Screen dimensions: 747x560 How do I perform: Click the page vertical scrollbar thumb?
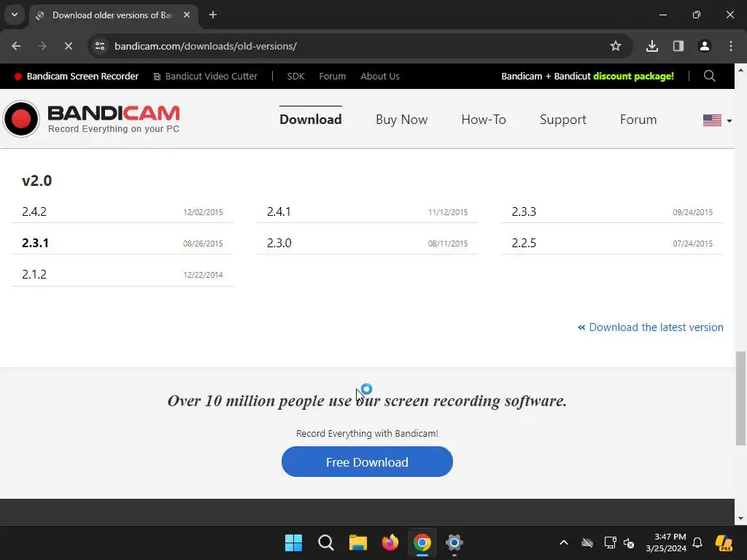tap(740, 399)
